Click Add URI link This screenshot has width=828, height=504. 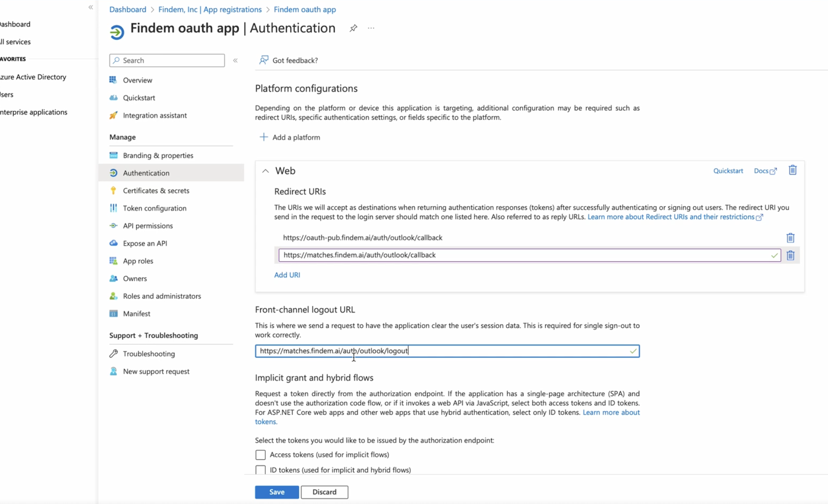(x=287, y=275)
